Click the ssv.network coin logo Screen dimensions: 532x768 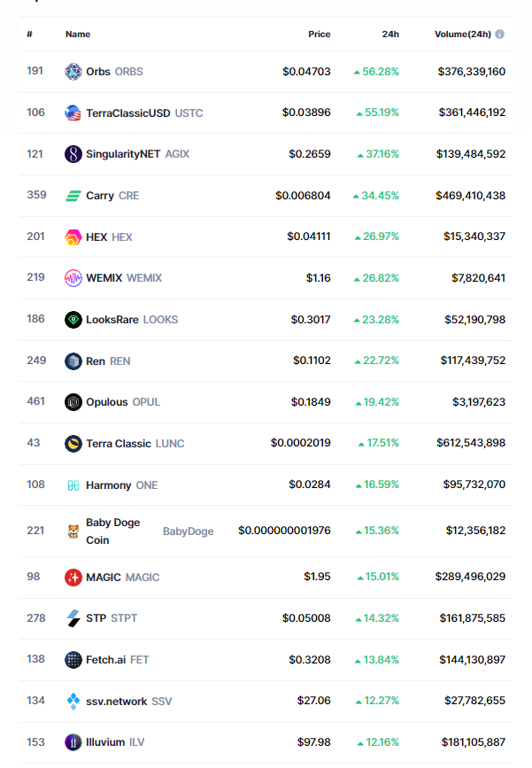pos(73,702)
